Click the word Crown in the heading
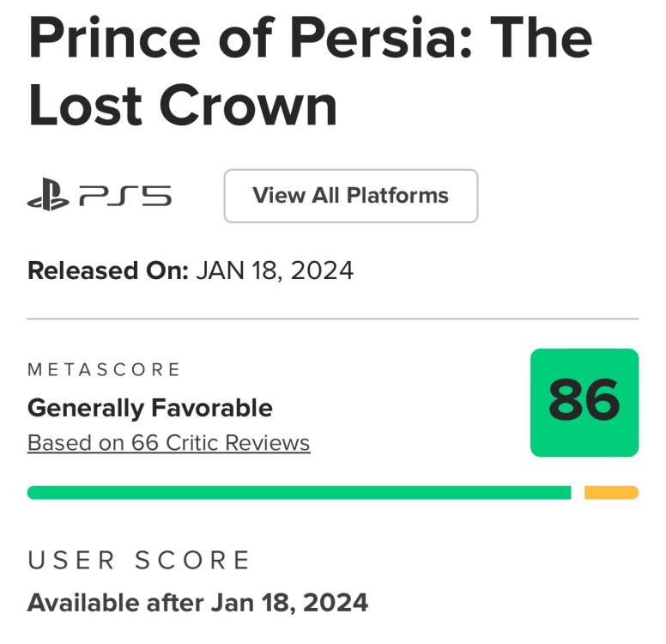This screenshot has width=666, height=644. coord(249,106)
